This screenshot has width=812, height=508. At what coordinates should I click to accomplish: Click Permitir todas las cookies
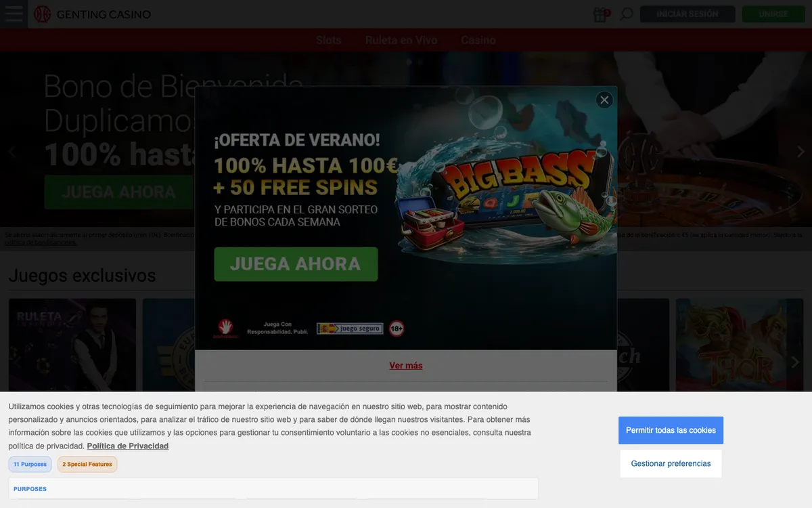tap(671, 430)
